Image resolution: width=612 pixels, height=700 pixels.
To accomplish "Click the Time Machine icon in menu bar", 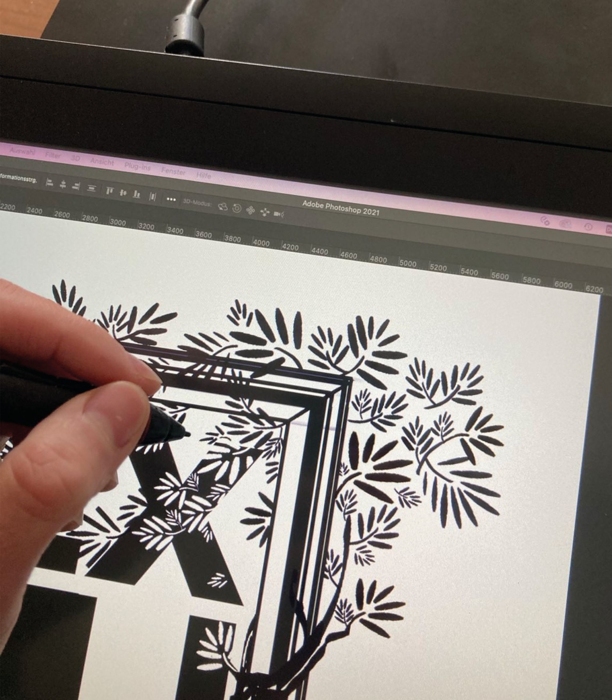I will 588,227.
